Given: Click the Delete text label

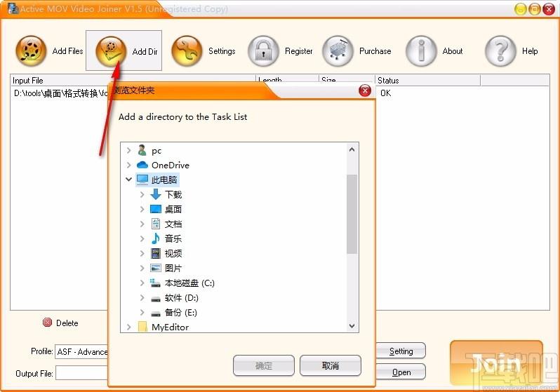Looking at the screenshot, I should 67,323.
